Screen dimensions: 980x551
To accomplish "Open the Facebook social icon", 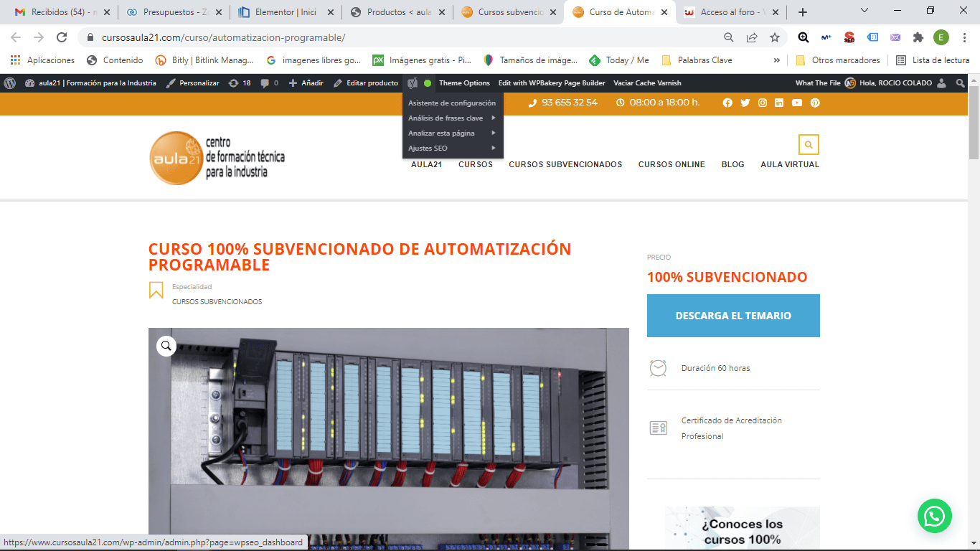I will (x=727, y=103).
